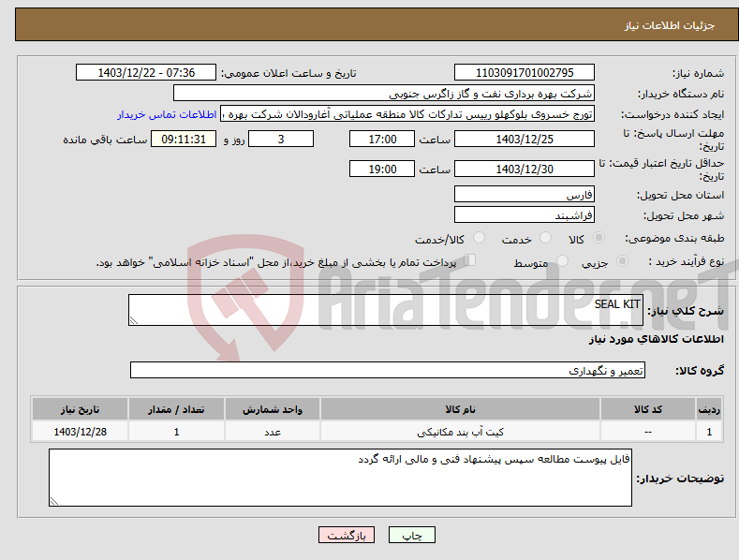Click the deadline time field 17:00
Screen dimensions: 739x560
click(x=382, y=139)
